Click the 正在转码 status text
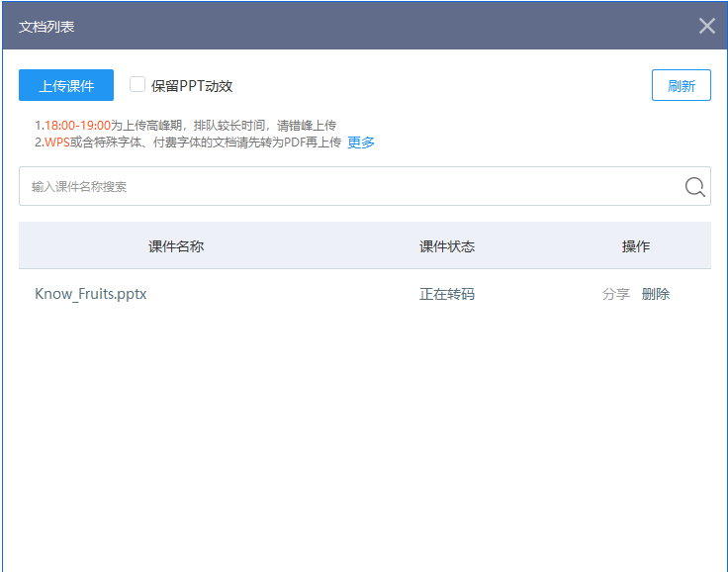The height and width of the screenshot is (572, 728). click(x=447, y=294)
